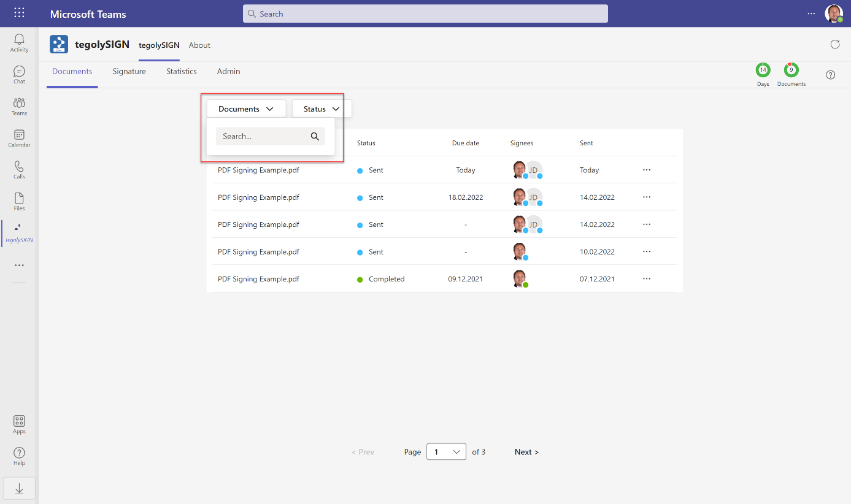
Task: Open the About tab
Action: tap(199, 45)
